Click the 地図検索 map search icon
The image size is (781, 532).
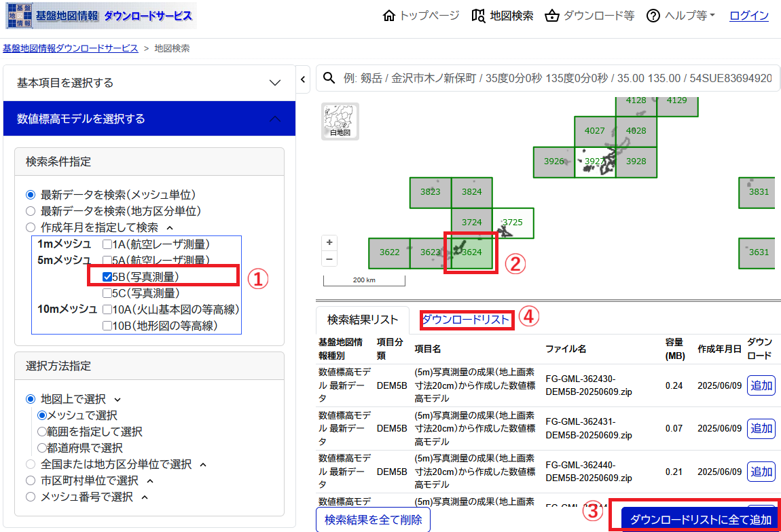click(478, 16)
